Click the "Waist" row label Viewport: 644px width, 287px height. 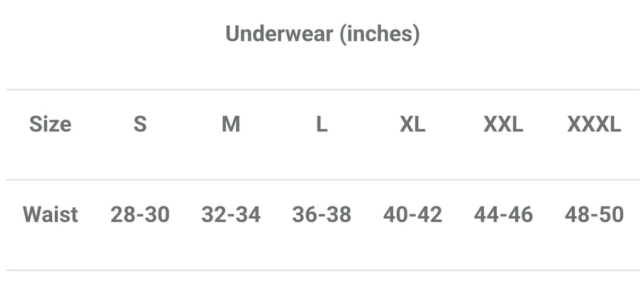click(x=50, y=215)
